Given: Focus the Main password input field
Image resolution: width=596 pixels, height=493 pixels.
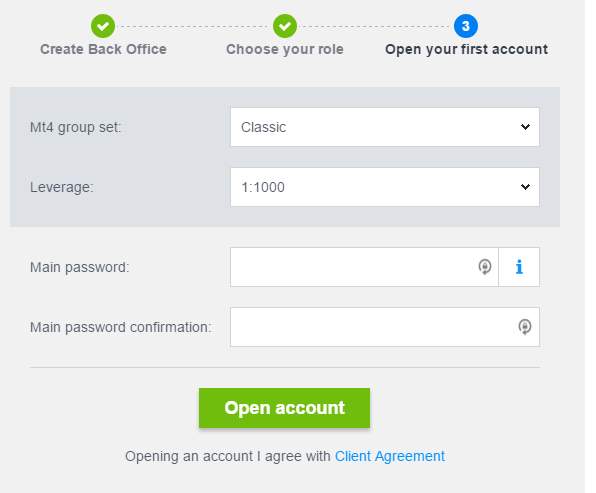Looking at the screenshot, I should [x=364, y=267].
